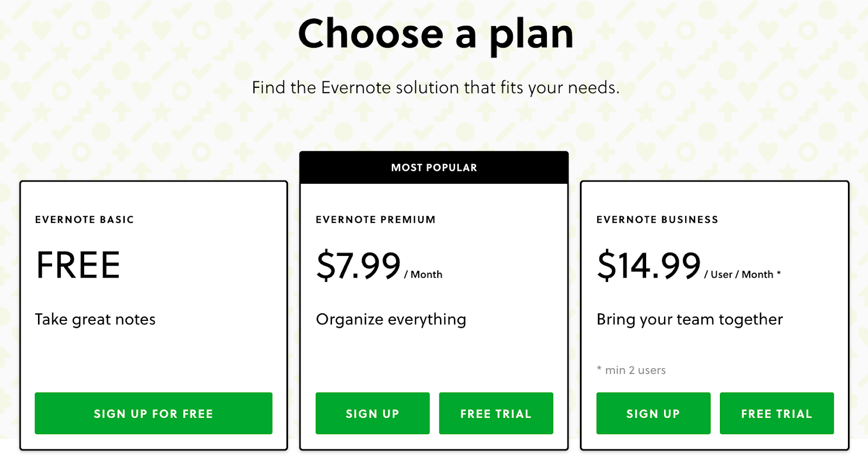
Task: Click the / Month label beside $7.99
Action: pyautogui.click(x=423, y=274)
